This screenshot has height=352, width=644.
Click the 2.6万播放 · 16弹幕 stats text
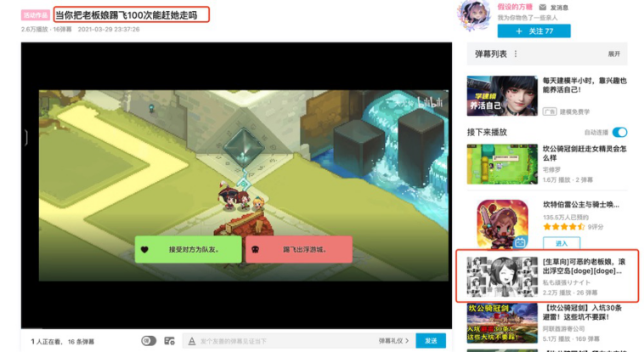tap(47, 29)
